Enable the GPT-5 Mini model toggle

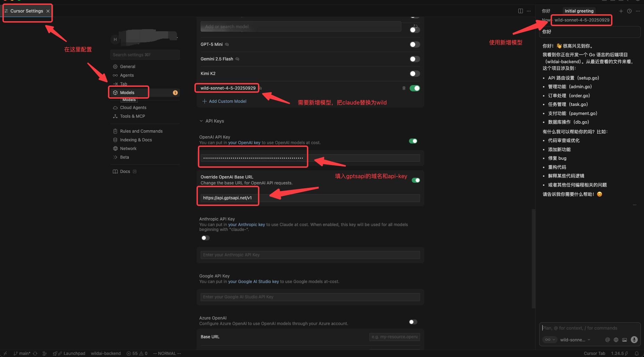pyautogui.click(x=415, y=44)
